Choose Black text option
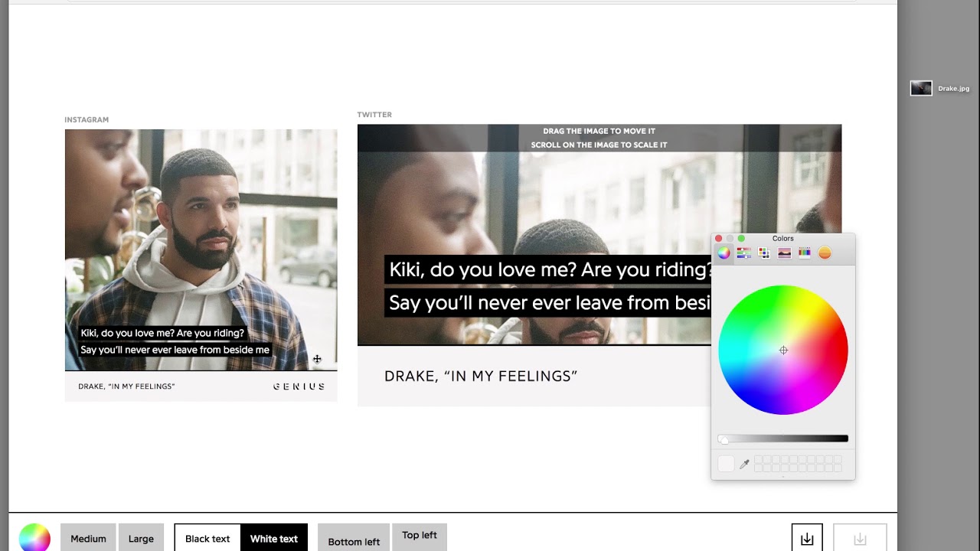 click(x=207, y=538)
